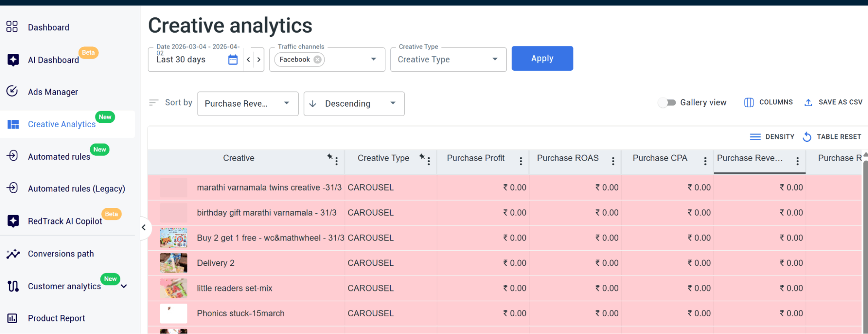The image size is (868, 334).
Task: Click the Apply button
Action: (542, 59)
